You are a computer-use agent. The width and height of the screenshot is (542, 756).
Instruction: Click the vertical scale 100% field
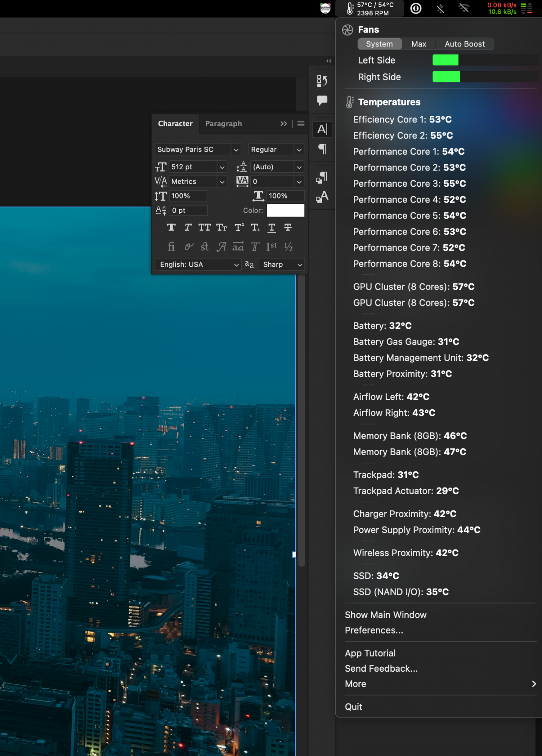tap(188, 196)
